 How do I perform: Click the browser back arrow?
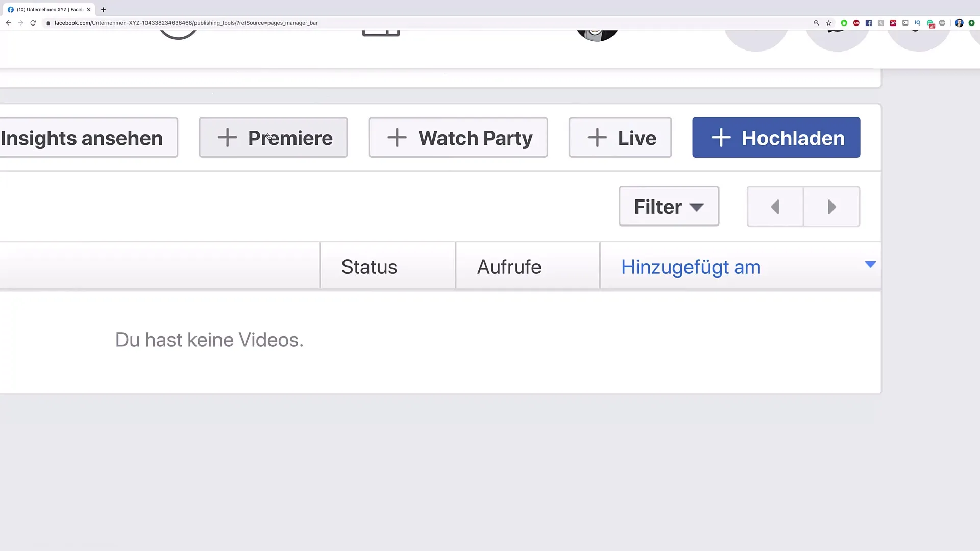pyautogui.click(x=8, y=23)
